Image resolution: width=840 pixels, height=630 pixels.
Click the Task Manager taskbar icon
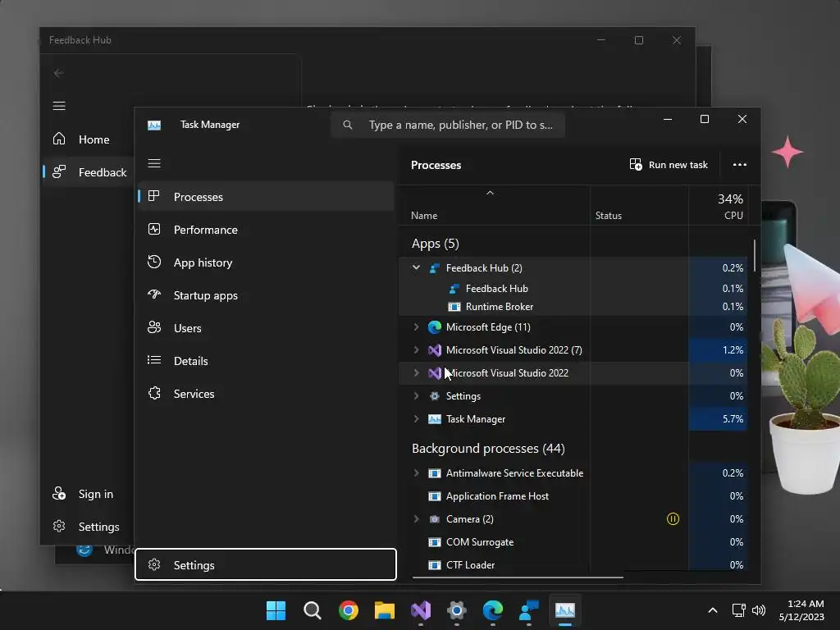click(565, 610)
